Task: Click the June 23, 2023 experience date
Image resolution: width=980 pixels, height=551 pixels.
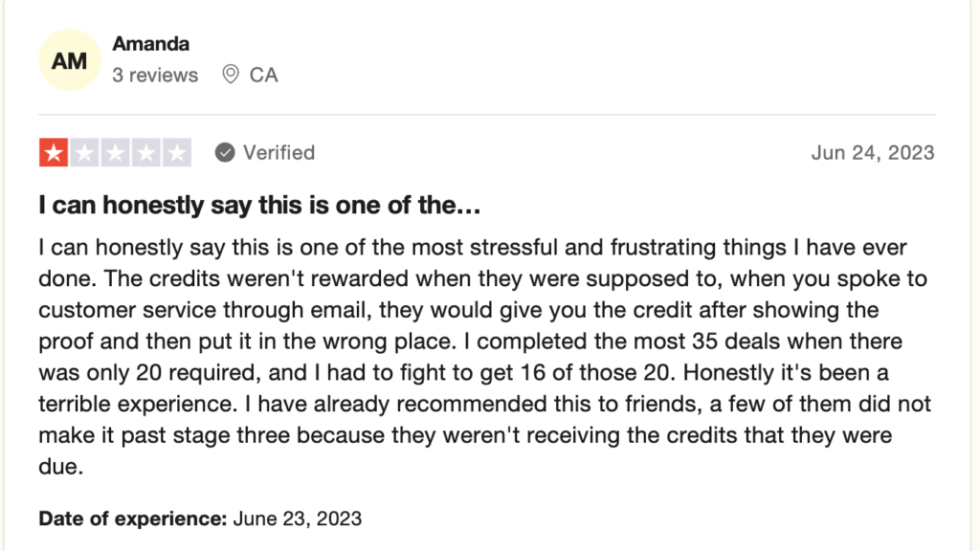Action: [x=298, y=518]
